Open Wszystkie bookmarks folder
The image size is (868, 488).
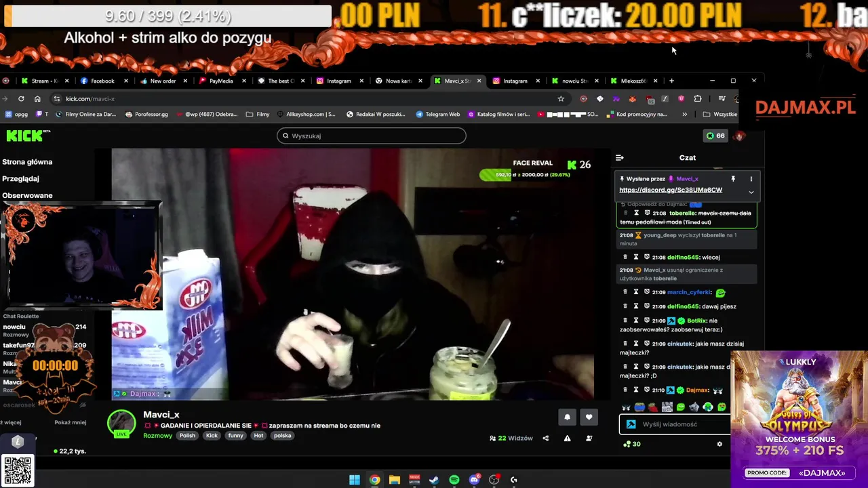tap(720, 114)
